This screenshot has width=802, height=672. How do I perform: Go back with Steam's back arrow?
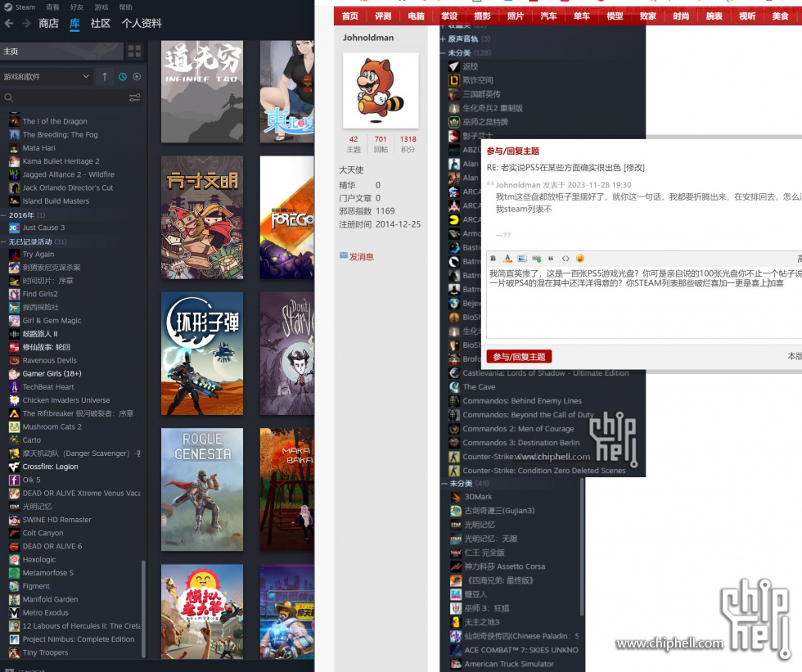pos(9,23)
